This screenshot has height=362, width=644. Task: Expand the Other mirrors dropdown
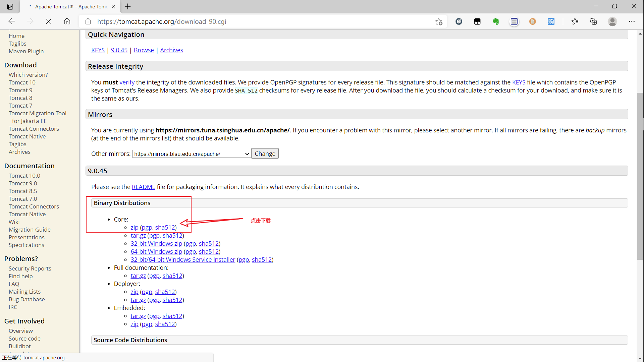pyautogui.click(x=191, y=154)
